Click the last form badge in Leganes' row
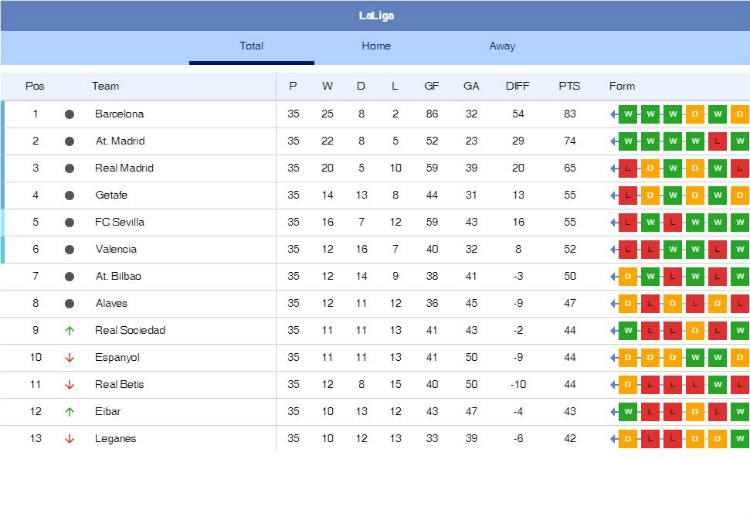The height and width of the screenshot is (517, 750). pos(740,438)
